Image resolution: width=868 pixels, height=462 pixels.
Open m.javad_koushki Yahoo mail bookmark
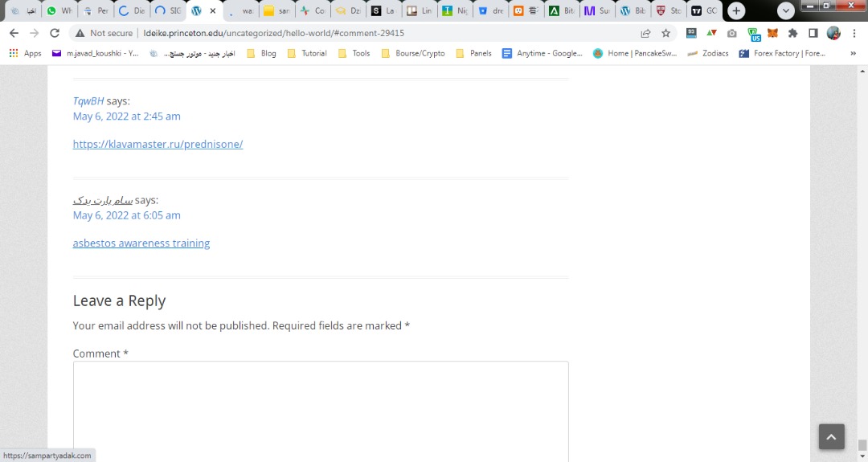(95, 53)
